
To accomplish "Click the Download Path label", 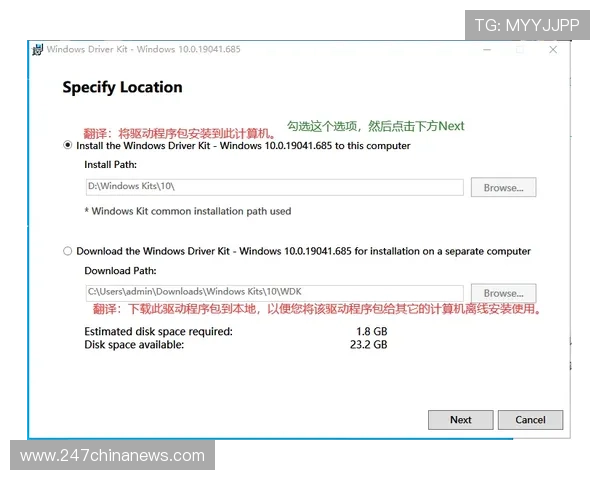I will point(120,270).
